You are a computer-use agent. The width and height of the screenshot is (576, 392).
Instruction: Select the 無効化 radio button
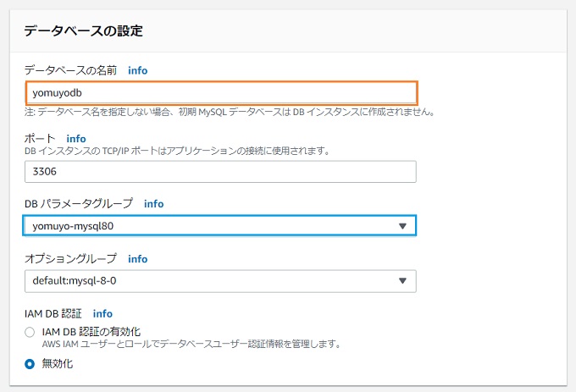[30, 364]
